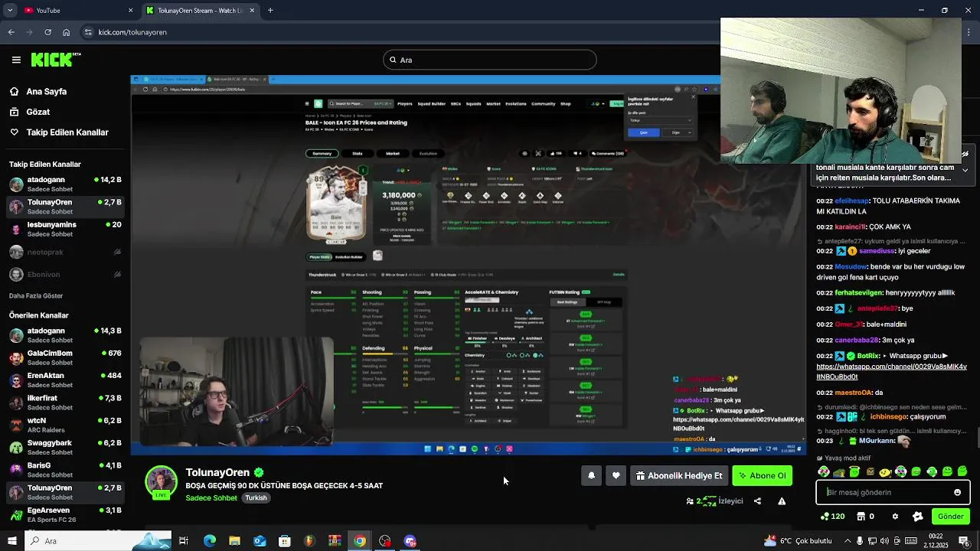
Task: Click the Ara search field
Action: 490,60
